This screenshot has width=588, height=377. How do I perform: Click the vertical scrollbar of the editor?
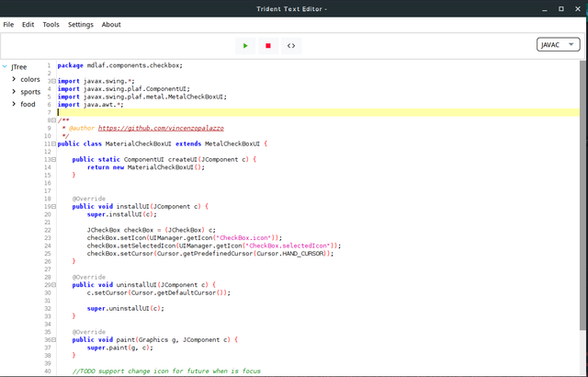pos(582,195)
